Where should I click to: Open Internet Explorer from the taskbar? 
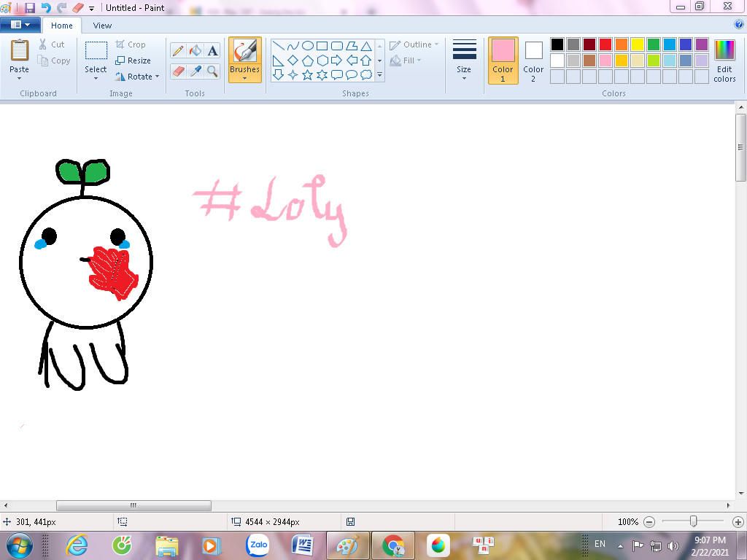[x=77, y=545]
